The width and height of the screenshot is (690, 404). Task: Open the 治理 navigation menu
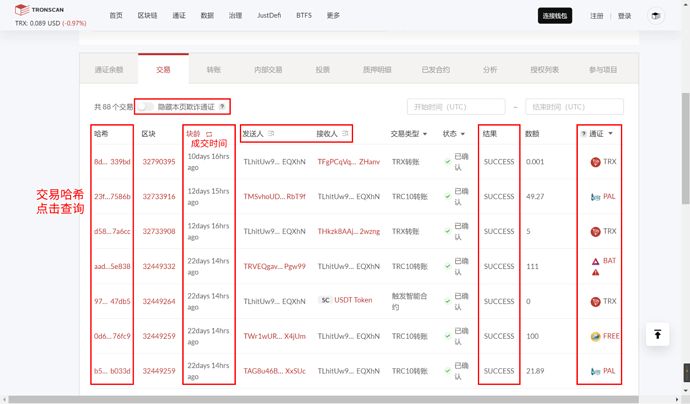[235, 15]
